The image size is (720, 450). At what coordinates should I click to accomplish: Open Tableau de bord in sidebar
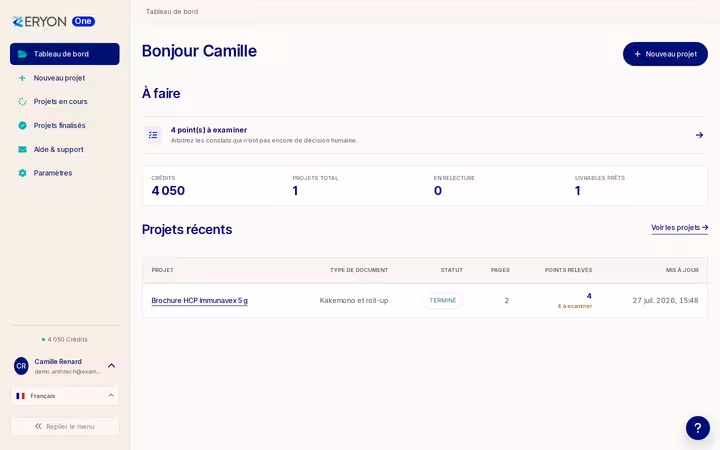pos(65,54)
